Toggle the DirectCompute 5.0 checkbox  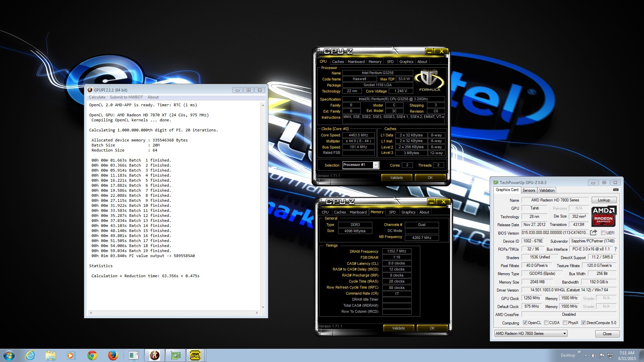click(584, 323)
